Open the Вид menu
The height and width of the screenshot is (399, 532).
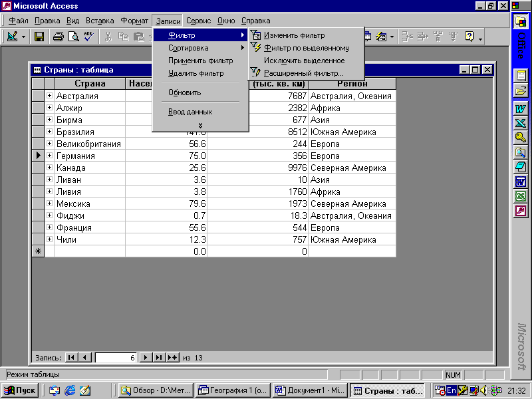72,21
